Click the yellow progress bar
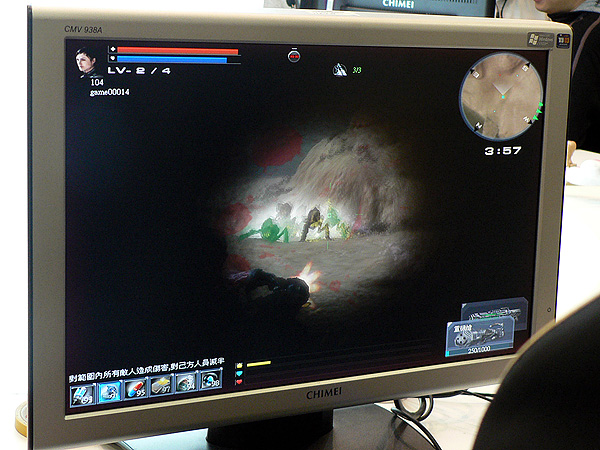Screen dimensions: 600x450 pos(259,364)
